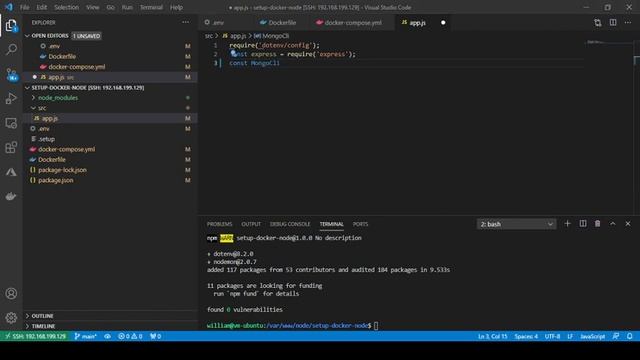The width and height of the screenshot is (640, 360).
Task: Open docker-compose.yml under Open Editors
Action: 110,67
